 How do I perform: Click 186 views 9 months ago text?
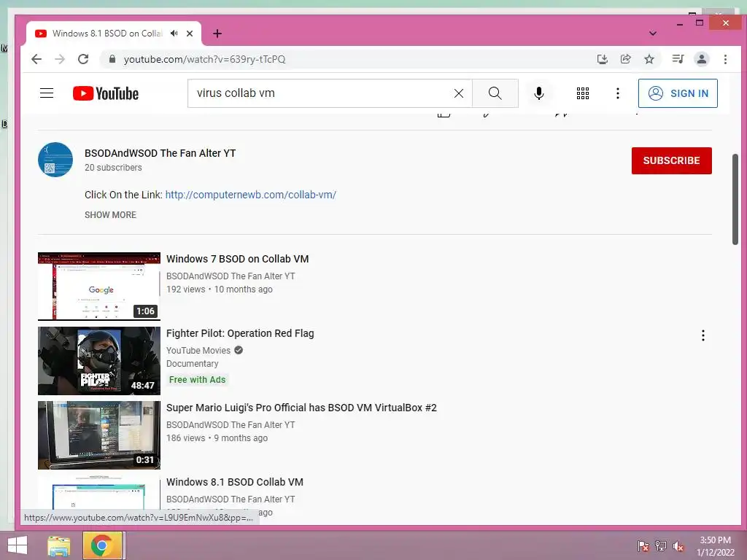tap(217, 438)
